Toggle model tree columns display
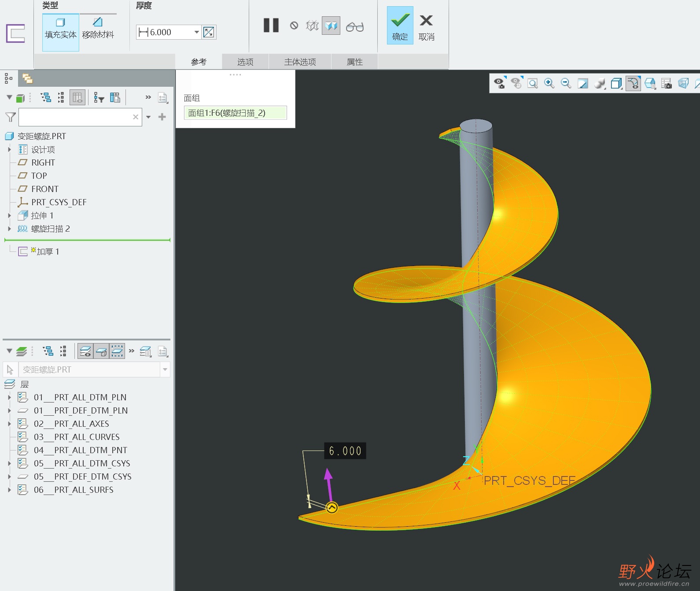This screenshot has width=700, height=591. point(77,97)
